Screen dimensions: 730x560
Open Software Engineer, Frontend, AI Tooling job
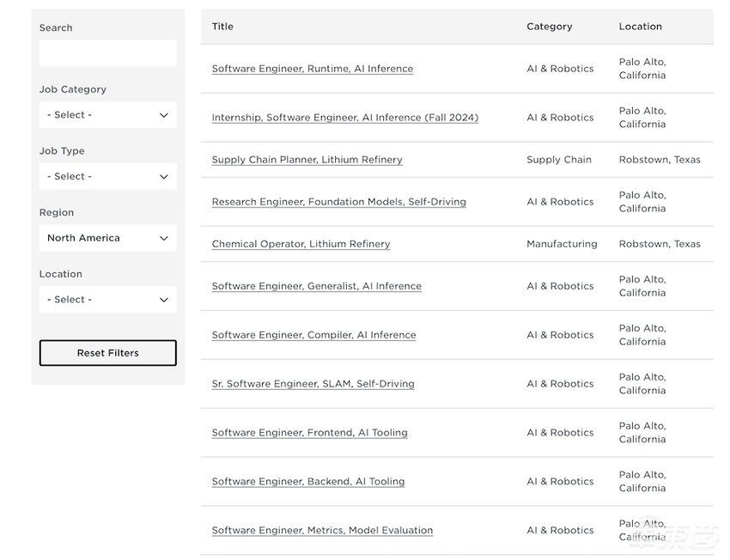click(x=309, y=433)
